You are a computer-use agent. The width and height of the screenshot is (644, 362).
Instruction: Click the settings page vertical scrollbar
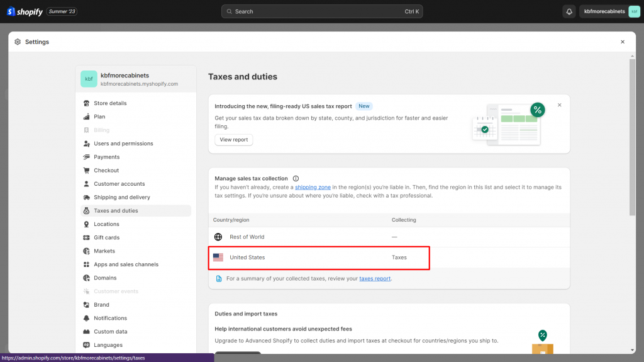632,137
